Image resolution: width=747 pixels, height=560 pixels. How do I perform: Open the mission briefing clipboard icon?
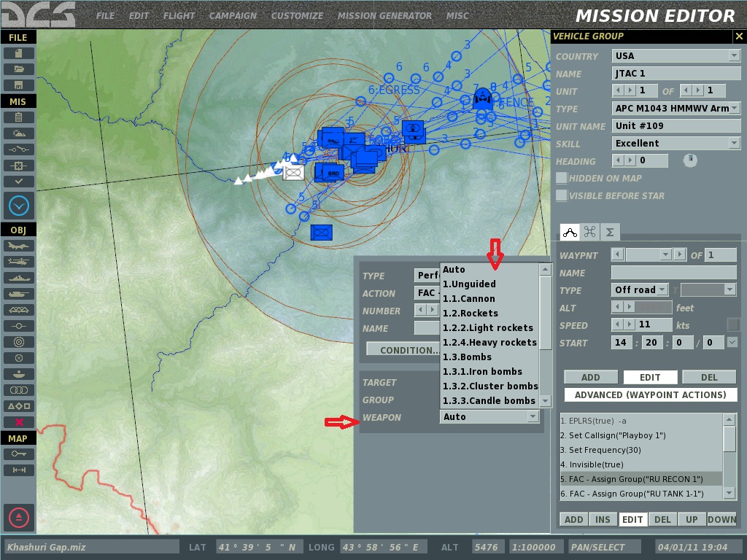(x=18, y=117)
